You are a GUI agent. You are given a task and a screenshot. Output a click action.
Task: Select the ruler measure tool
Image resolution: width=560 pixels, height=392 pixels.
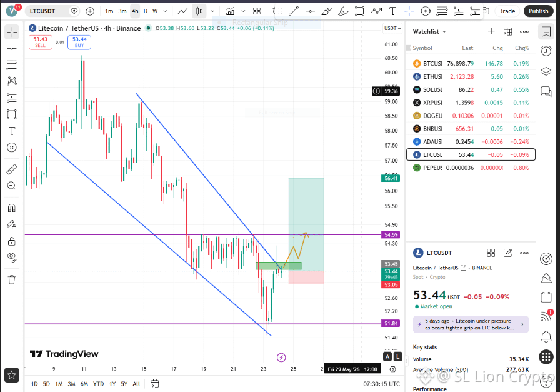[x=12, y=169]
